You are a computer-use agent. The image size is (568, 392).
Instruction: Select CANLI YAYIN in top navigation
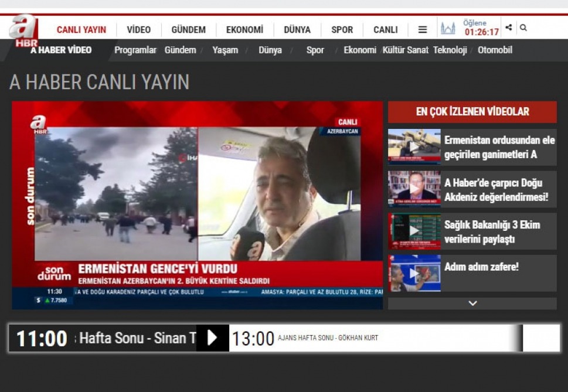click(x=81, y=29)
